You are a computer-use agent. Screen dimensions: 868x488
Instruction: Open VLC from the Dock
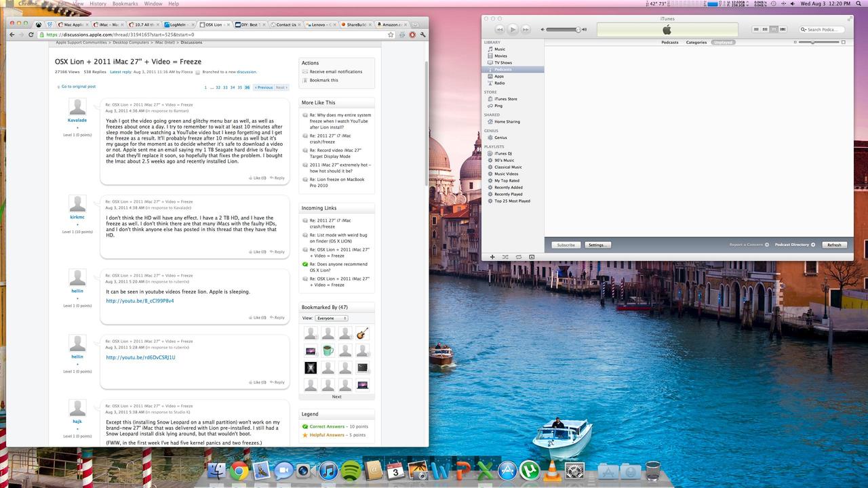552,470
